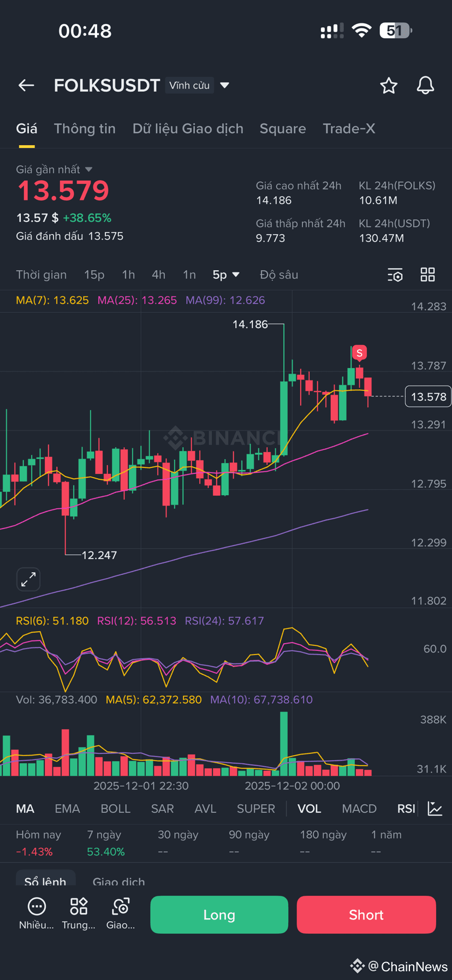
Task: Select the 1h timeframe
Action: pos(128,275)
